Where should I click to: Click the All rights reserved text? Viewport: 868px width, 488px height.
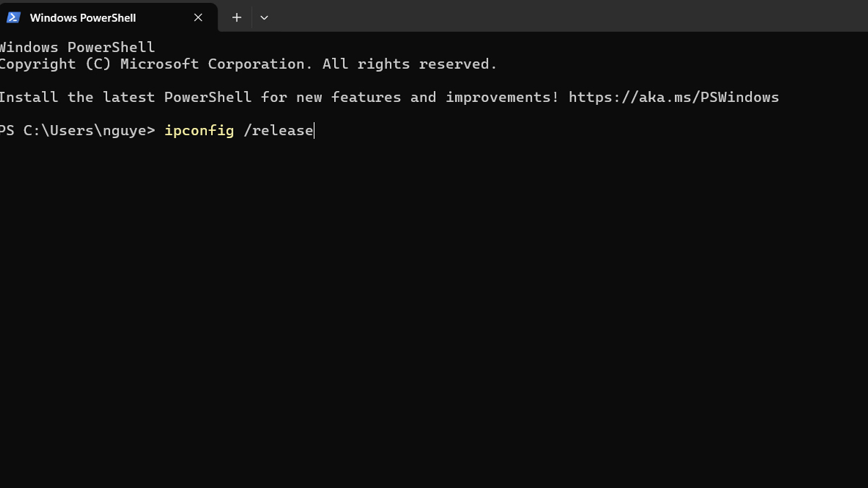coord(409,64)
